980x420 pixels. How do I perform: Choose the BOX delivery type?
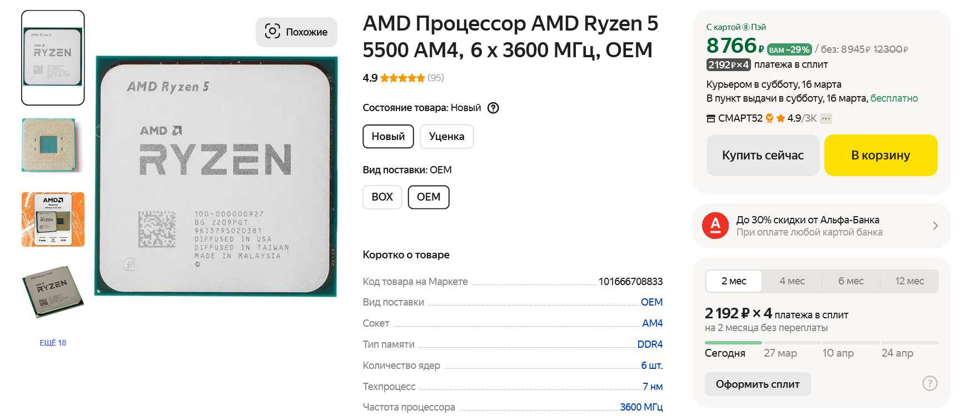pyautogui.click(x=382, y=197)
